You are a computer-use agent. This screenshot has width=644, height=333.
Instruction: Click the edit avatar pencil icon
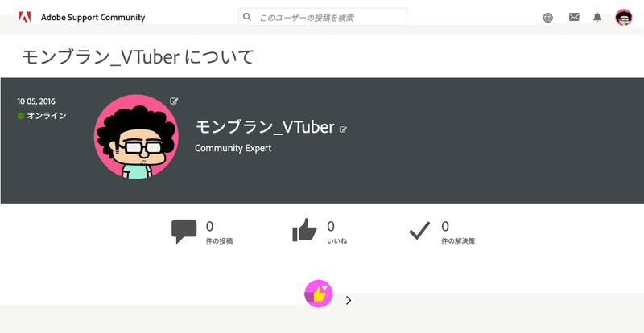click(x=174, y=101)
